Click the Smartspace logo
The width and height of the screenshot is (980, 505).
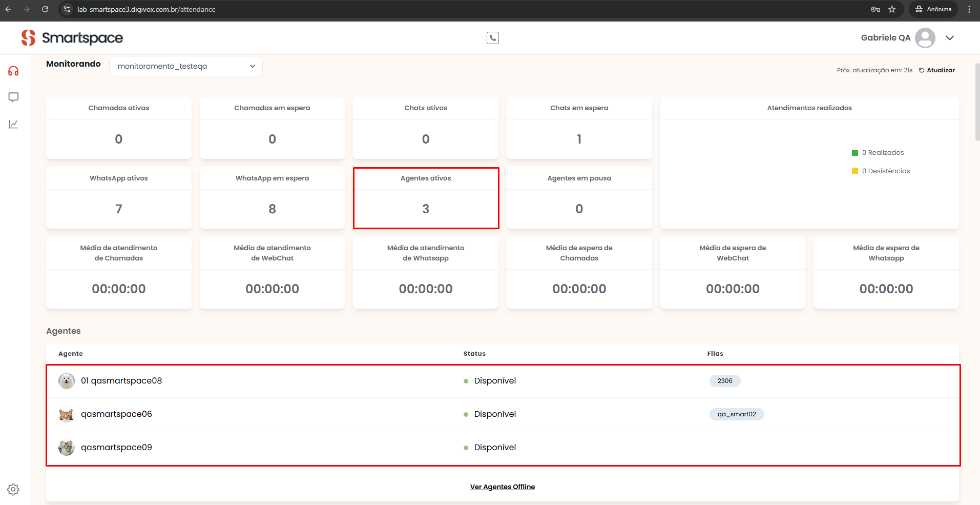tap(72, 38)
